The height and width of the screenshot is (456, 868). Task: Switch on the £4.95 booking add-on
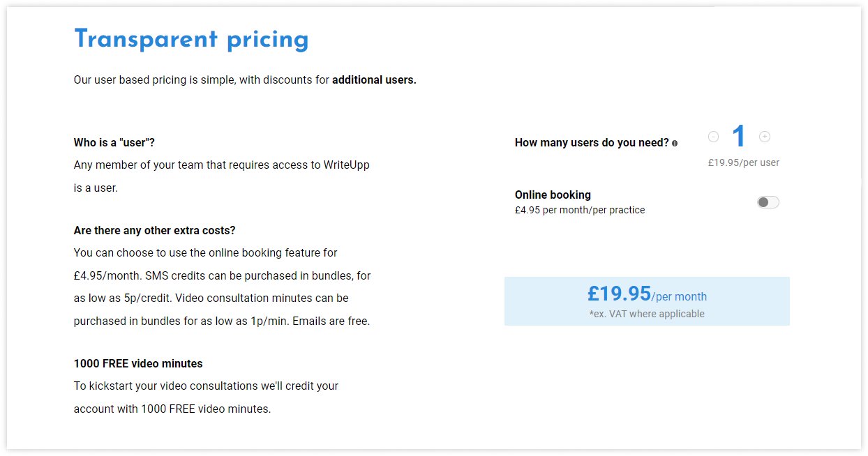(x=768, y=202)
